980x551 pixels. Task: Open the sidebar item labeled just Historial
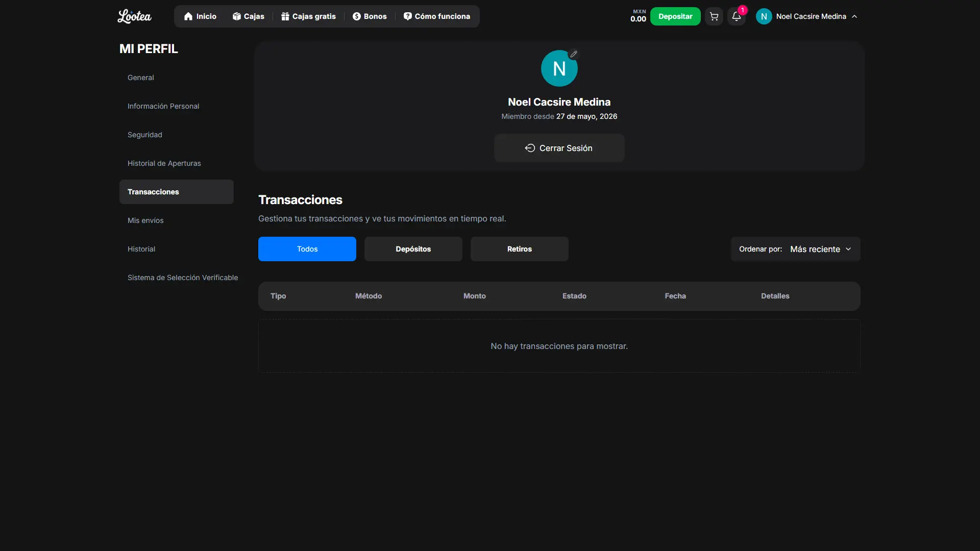[176, 249]
